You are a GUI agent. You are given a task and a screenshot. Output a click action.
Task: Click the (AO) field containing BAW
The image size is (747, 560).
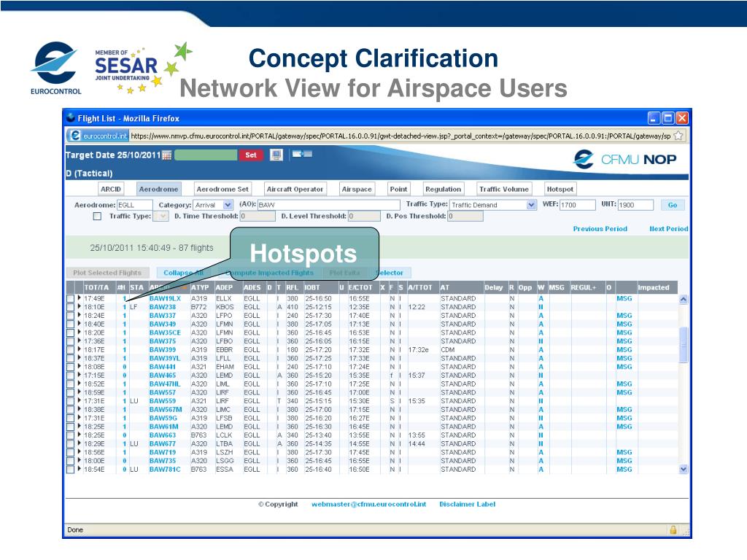[x=329, y=205]
